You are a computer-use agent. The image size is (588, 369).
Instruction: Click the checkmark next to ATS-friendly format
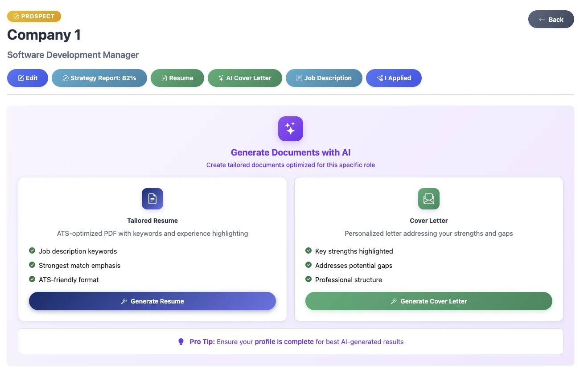point(32,279)
